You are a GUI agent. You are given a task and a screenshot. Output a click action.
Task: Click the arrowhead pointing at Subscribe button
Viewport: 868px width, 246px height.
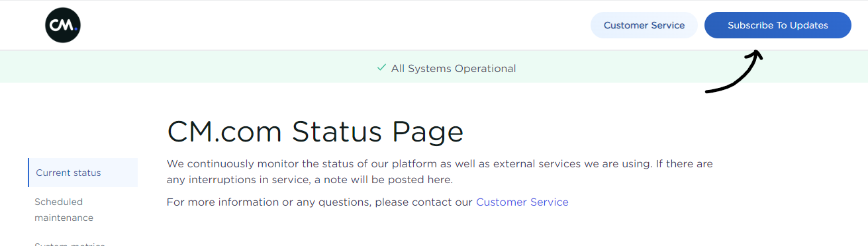click(755, 56)
